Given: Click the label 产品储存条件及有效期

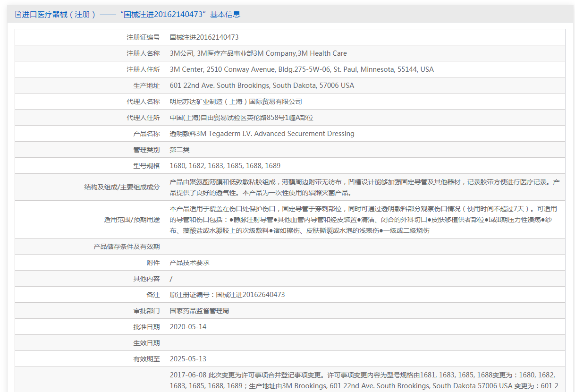Looking at the screenshot, I should click(127, 247).
